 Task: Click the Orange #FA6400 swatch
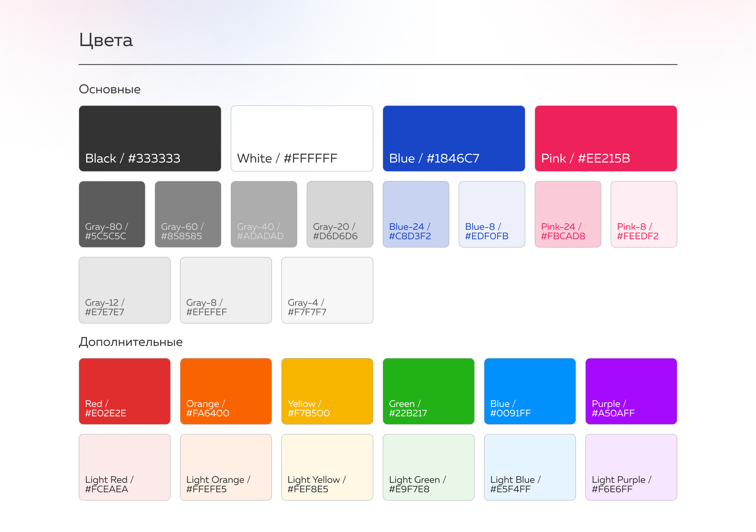(226, 391)
